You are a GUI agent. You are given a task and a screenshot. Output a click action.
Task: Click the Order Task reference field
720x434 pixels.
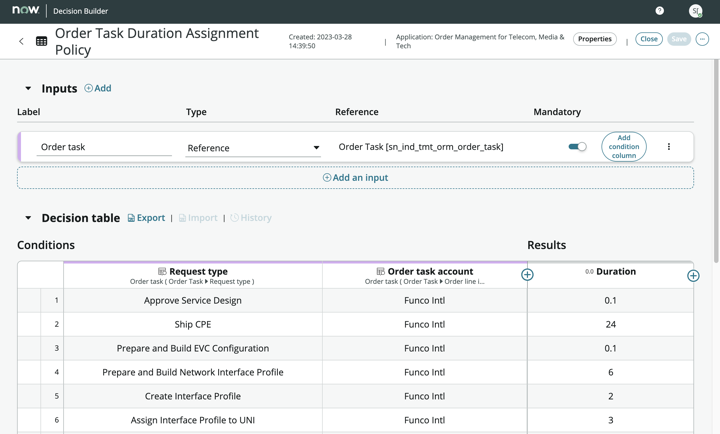click(x=421, y=147)
